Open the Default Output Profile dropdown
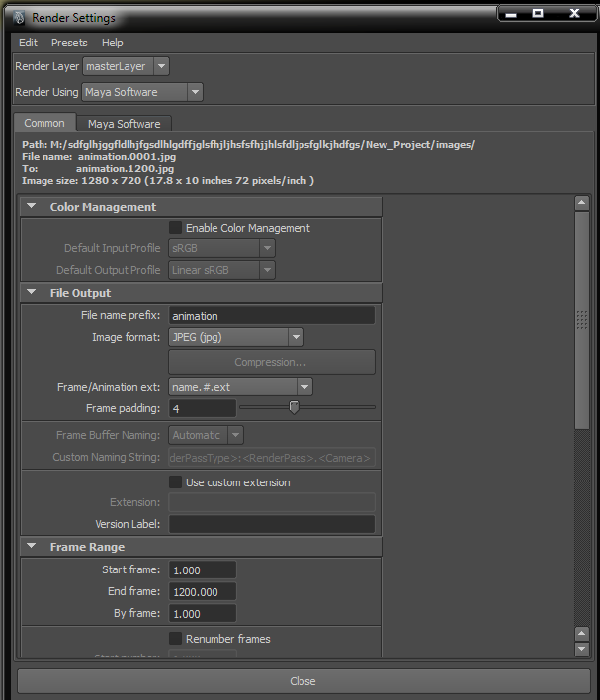This screenshot has width=600, height=700. (221, 270)
